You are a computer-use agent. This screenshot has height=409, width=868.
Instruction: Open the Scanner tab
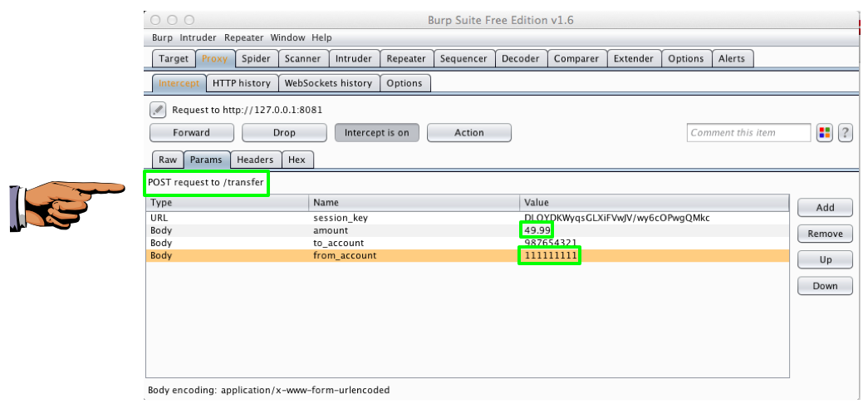(x=303, y=58)
